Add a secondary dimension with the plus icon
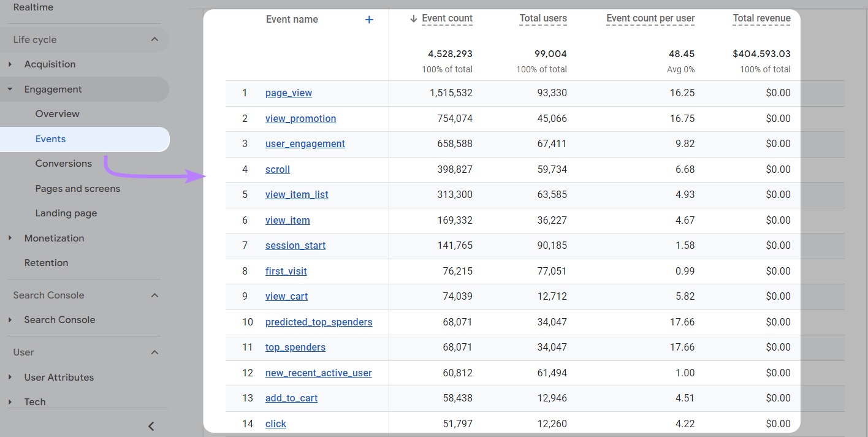Screen dimensions: 868x437 (369, 19)
